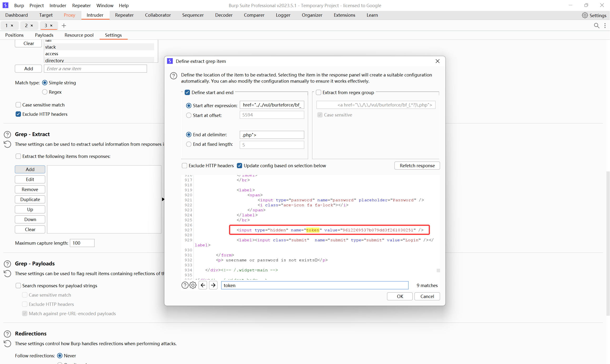Click Grep - Extract help icon

click(x=7, y=134)
